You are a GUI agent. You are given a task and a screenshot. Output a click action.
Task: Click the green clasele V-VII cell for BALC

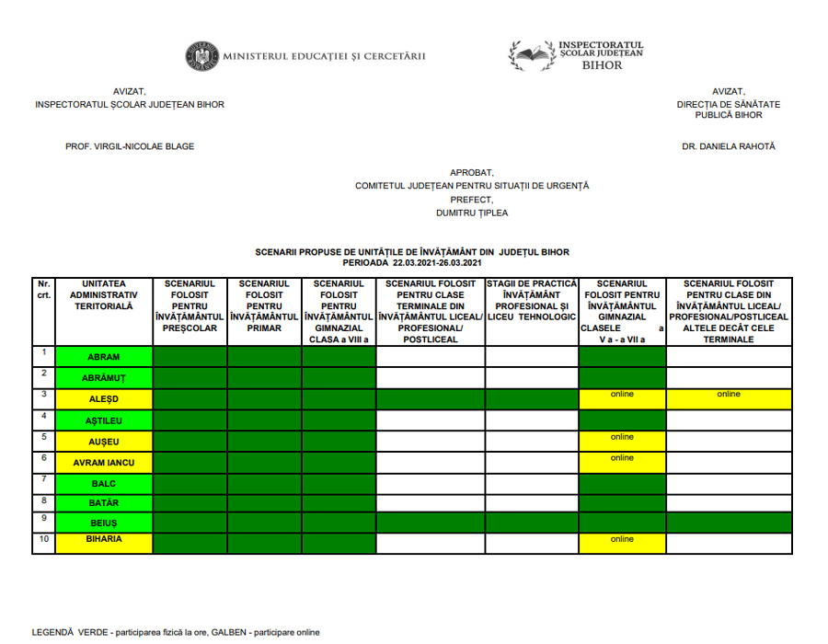pyautogui.click(x=622, y=484)
